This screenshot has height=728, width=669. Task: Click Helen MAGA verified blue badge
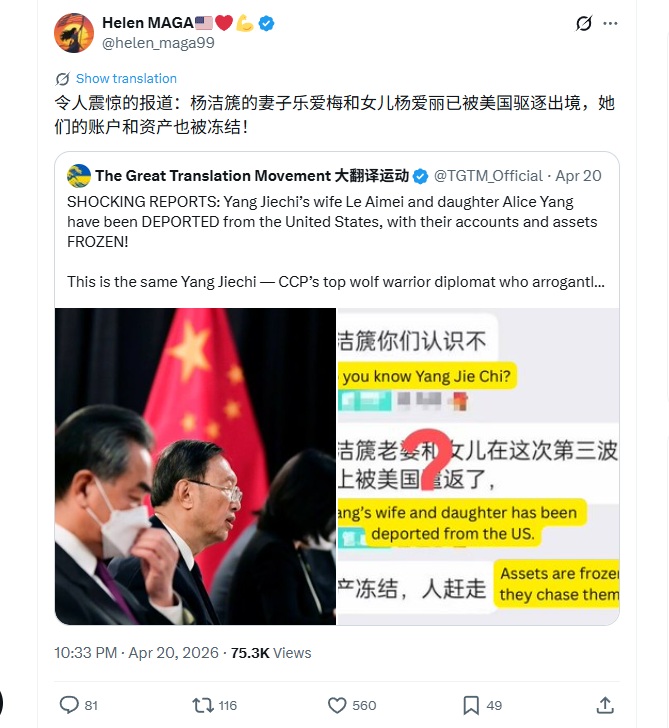[x=266, y=23]
